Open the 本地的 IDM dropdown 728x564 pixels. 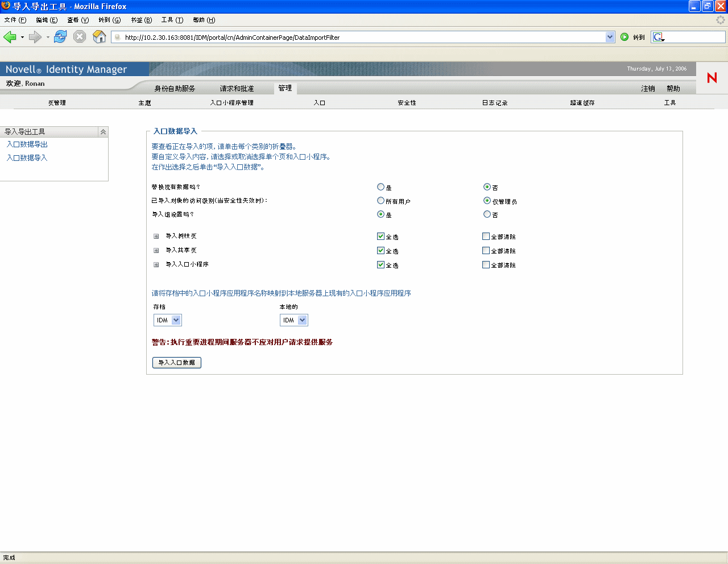303,320
